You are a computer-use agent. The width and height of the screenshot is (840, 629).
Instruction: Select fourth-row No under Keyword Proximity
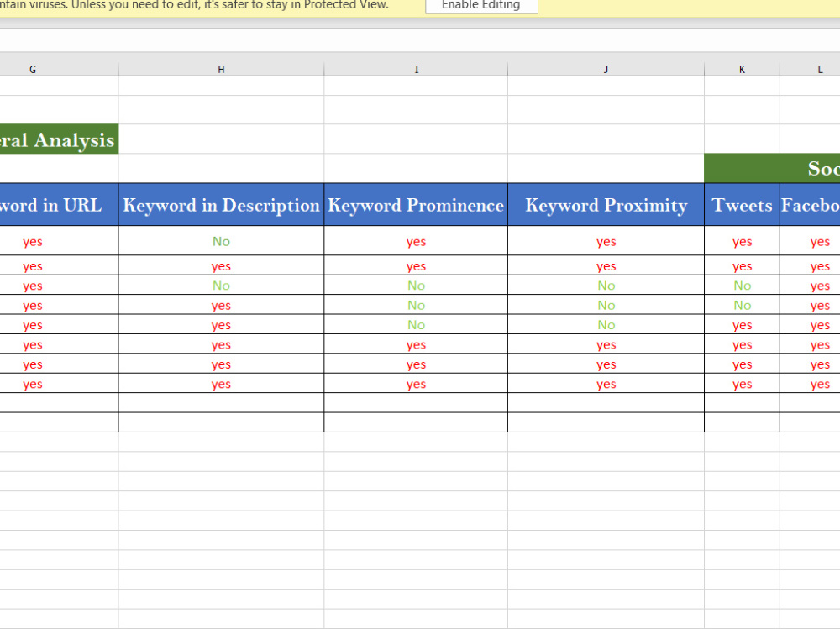tap(606, 306)
